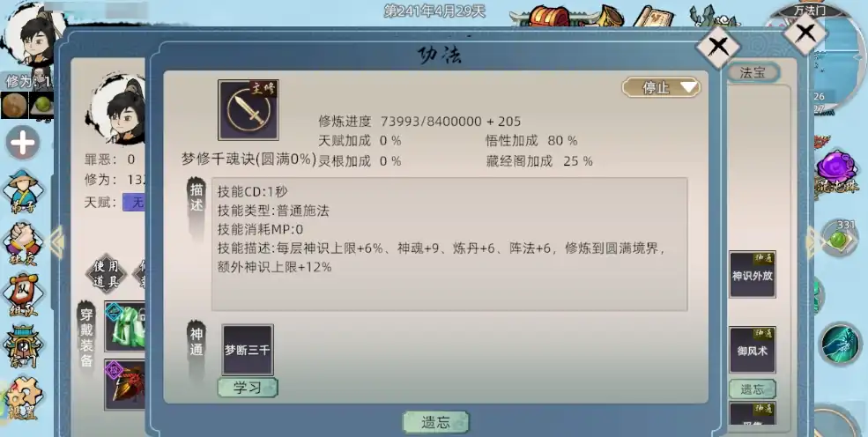Close the 功法 dialog with X
The height and width of the screenshot is (437, 868).
pyautogui.click(x=718, y=47)
